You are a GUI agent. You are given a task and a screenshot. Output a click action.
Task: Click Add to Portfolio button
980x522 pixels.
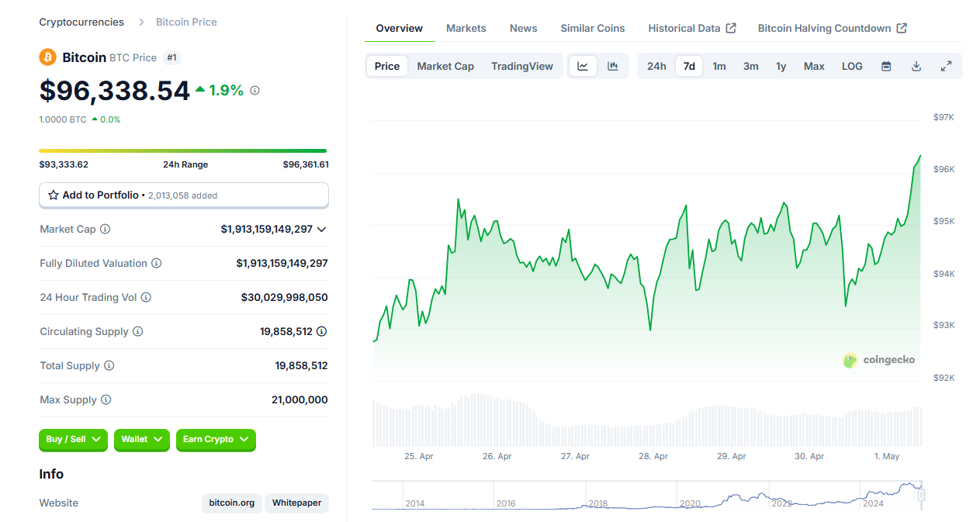pyautogui.click(x=184, y=195)
